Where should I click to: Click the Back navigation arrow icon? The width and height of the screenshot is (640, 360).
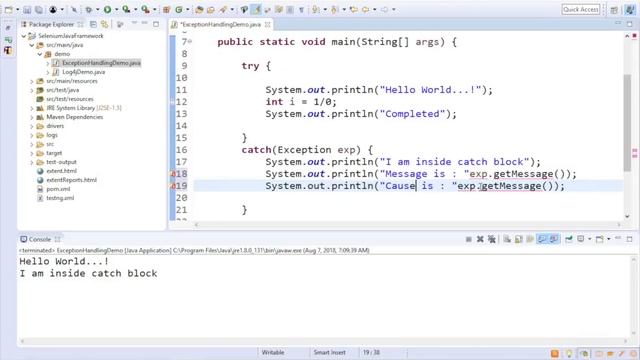[365, 9]
